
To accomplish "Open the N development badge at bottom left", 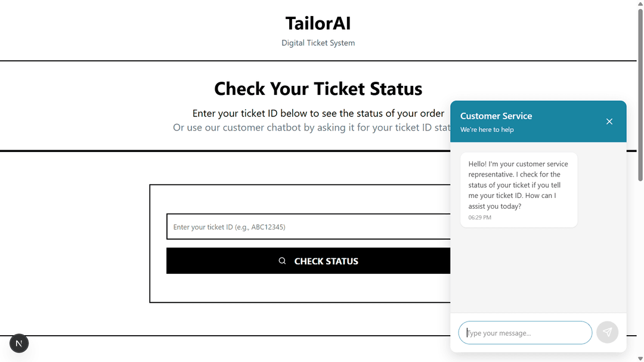I will coord(18,344).
